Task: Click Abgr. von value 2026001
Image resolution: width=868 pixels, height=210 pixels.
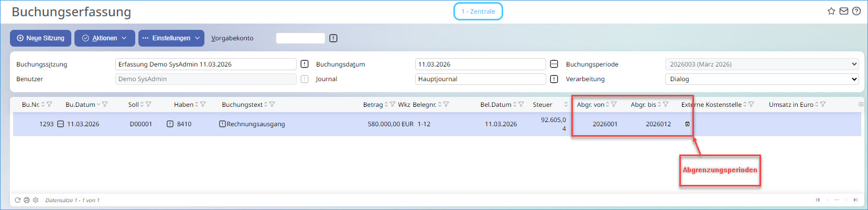Action: click(605, 124)
